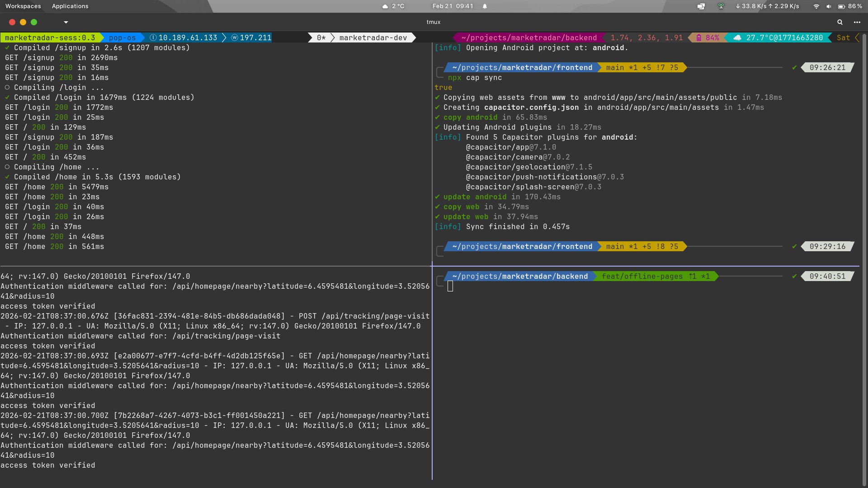Click the feat/offline-pages git branch segment
The width and height of the screenshot is (868, 488).
[x=642, y=277]
